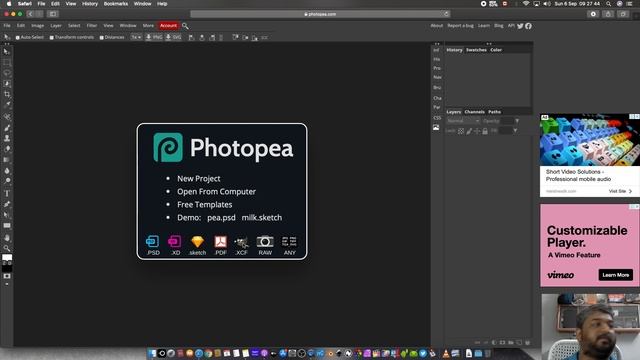Open the image icon in the collapsed side panel
640x360 pixels.
pos(436,128)
